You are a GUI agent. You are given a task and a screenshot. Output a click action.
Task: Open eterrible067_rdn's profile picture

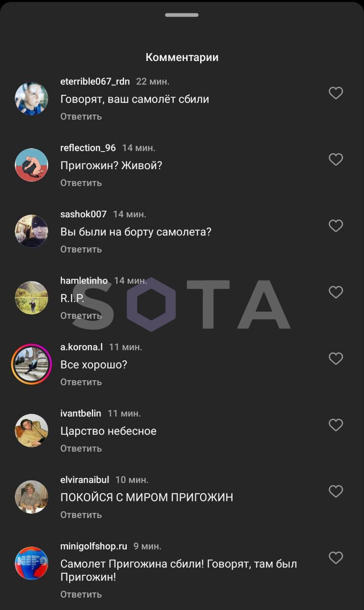coord(31,99)
